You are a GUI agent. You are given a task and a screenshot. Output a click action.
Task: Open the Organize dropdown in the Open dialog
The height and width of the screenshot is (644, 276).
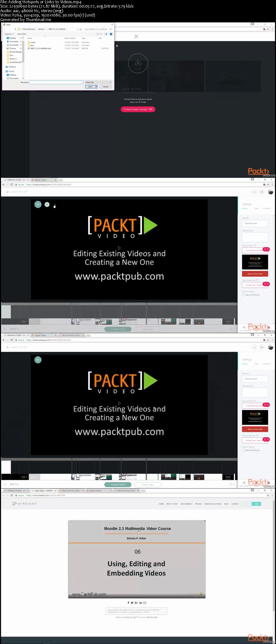[x=9, y=34]
